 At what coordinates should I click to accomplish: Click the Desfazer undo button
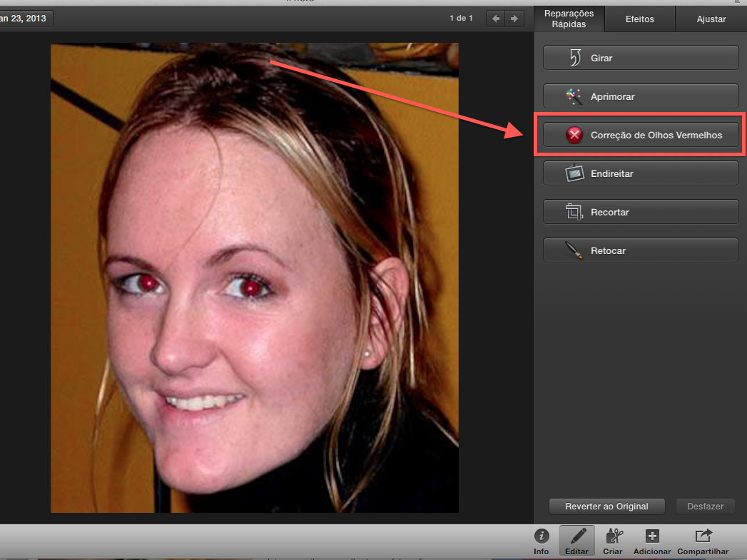705,506
